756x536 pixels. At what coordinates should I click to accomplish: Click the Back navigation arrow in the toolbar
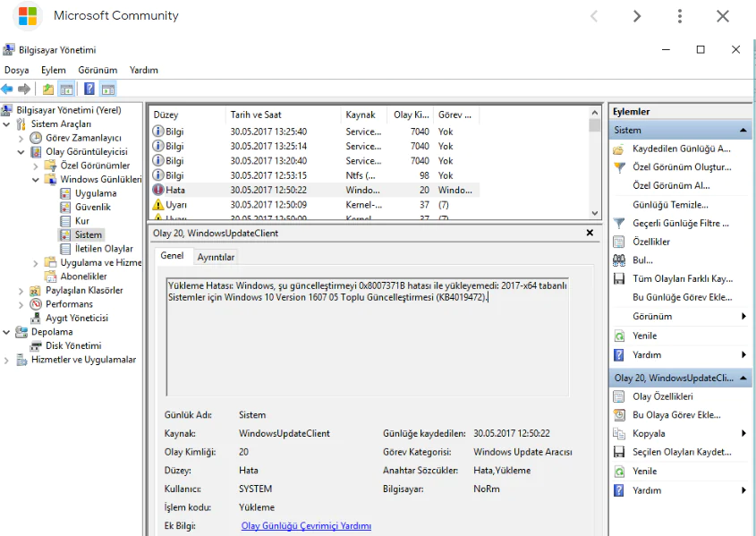[8, 89]
